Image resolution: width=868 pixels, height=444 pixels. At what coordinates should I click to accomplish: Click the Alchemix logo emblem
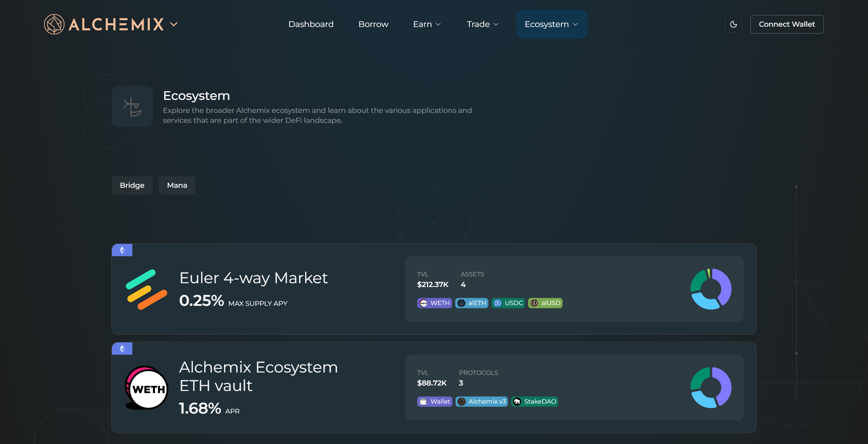[54, 24]
